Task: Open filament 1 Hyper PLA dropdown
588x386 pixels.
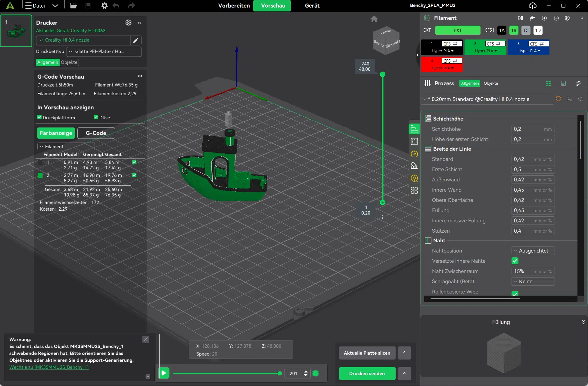Action: (x=443, y=51)
